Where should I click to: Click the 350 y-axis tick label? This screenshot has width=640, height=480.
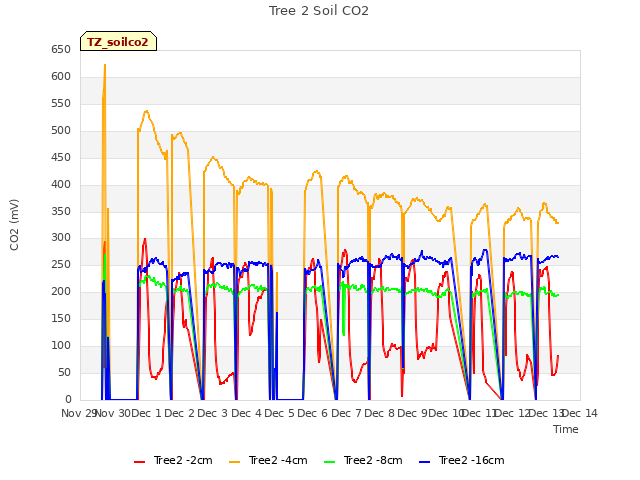point(61,211)
